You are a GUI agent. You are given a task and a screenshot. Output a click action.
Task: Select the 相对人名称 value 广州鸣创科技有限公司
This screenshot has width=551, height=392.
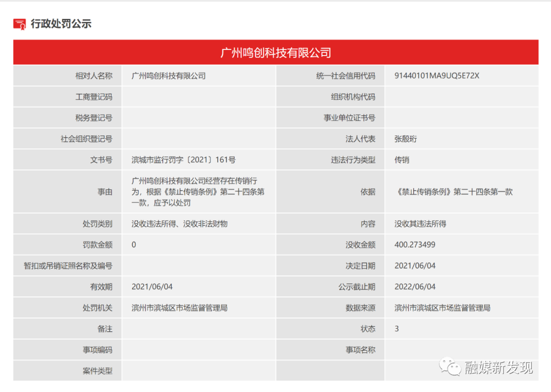click(168, 76)
